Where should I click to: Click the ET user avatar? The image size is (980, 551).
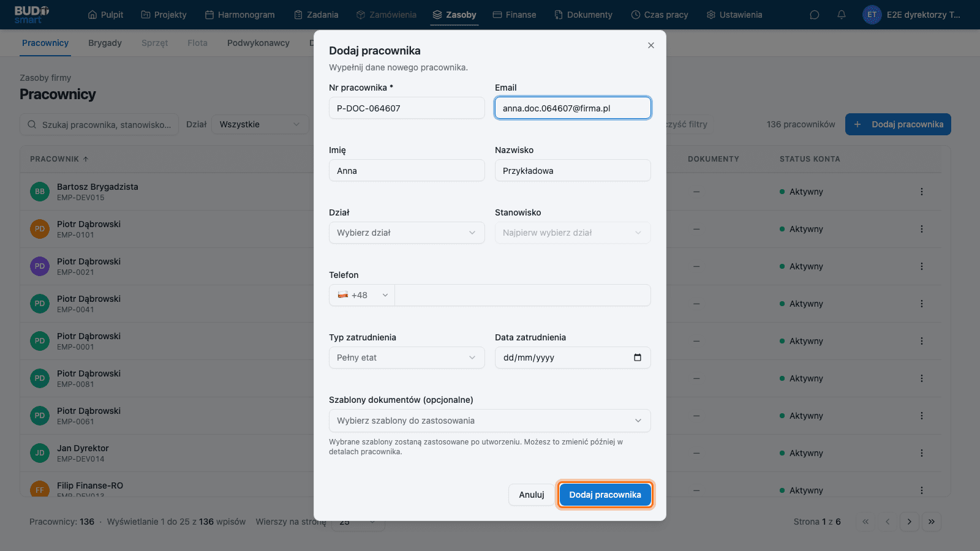point(872,15)
